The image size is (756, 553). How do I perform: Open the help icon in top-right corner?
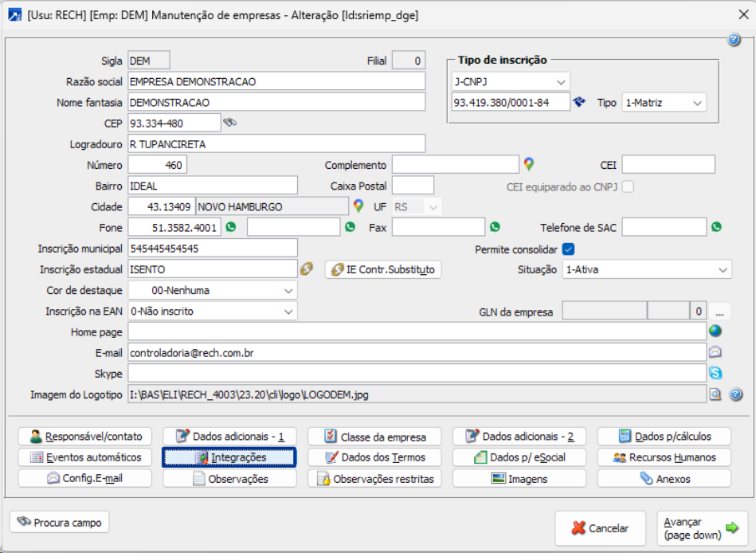click(x=734, y=41)
